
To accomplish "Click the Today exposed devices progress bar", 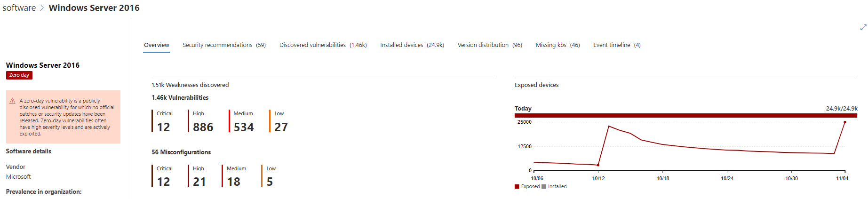I will tap(685, 115).
